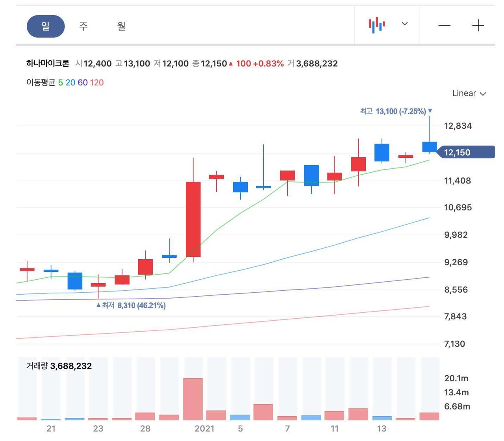This screenshot has width=504, height=441.
Task: Click the 하나마이크론 stock name
Action: [48, 63]
